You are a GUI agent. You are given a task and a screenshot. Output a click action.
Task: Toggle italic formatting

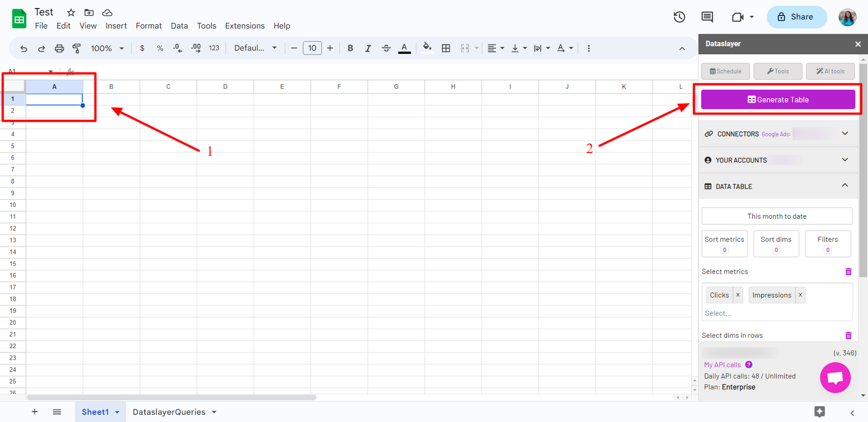[x=368, y=48]
